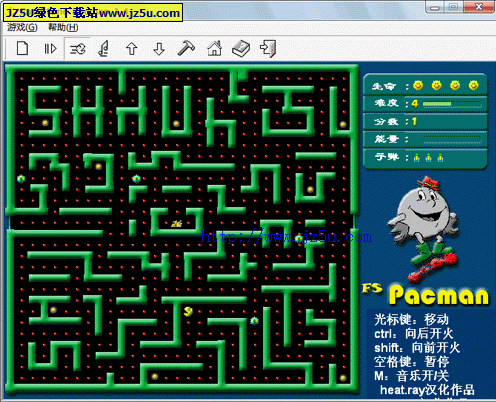
Task: Click the heat.ray汉化作品 credit text
Action: [x=427, y=390]
